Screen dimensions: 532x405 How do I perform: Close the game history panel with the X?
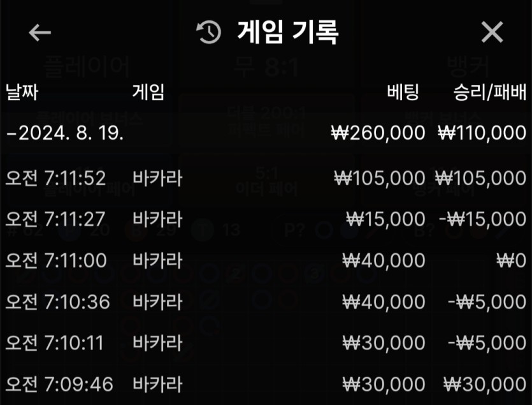492,33
